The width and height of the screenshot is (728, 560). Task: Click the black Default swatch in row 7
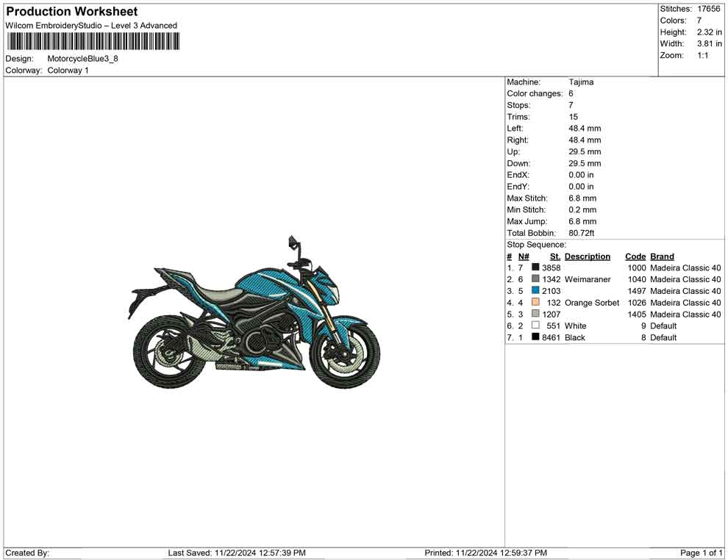point(535,337)
